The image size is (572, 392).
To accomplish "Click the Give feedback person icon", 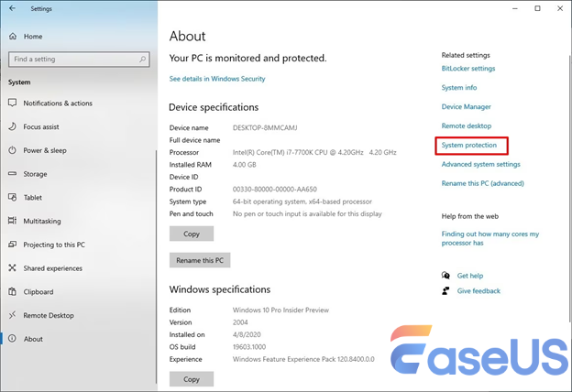I will [x=445, y=290].
